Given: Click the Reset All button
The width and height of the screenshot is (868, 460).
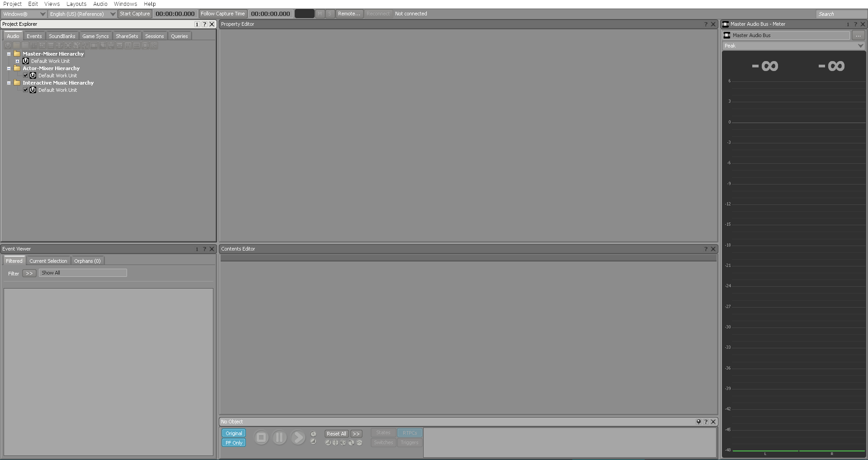Looking at the screenshot, I should [336, 433].
